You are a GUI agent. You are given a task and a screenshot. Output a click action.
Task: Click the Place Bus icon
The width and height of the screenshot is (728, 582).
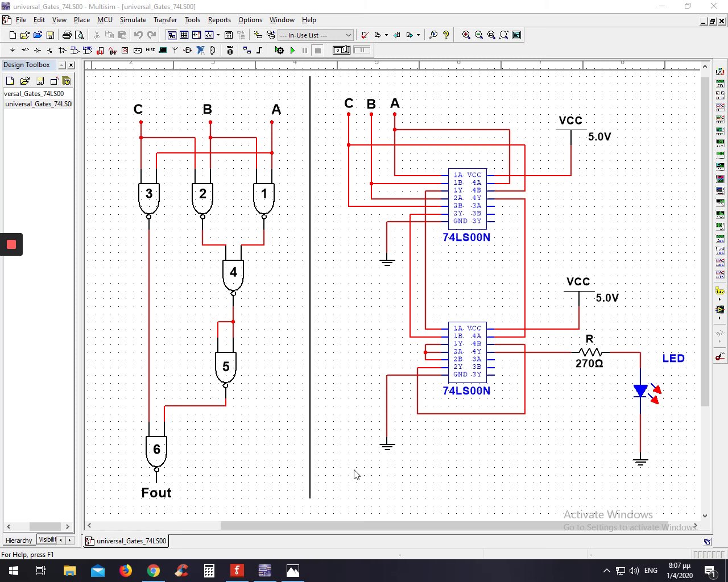259,51
